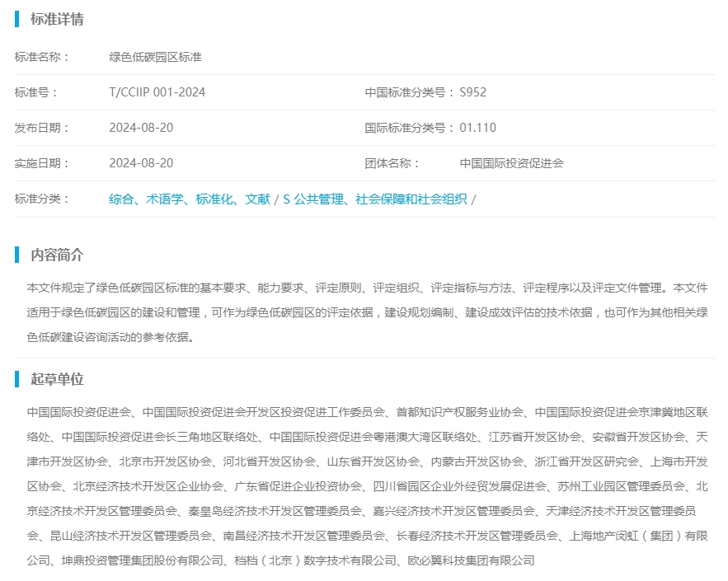The width and height of the screenshot is (728, 581).
Task: Click the 标准分类 field label
Action: (42, 199)
